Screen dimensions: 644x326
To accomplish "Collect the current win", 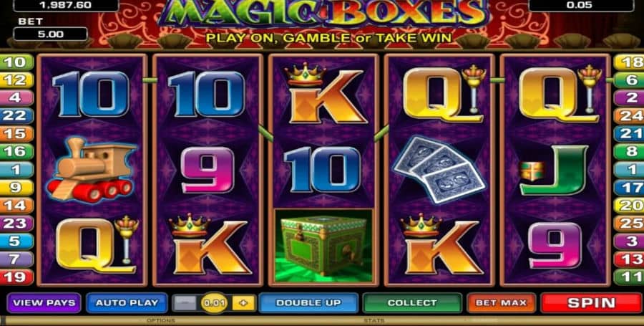I will click(x=412, y=303).
